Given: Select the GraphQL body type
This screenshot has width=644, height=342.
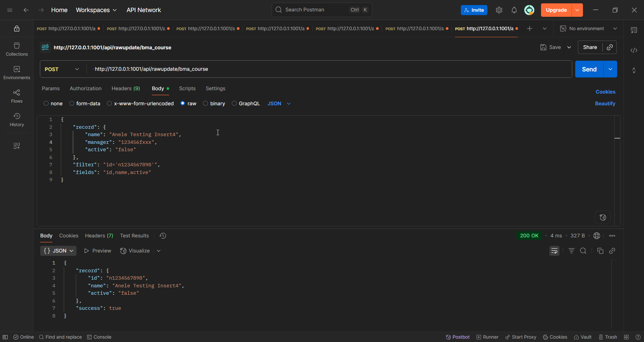Looking at the screenshot, I should point(246,104).
